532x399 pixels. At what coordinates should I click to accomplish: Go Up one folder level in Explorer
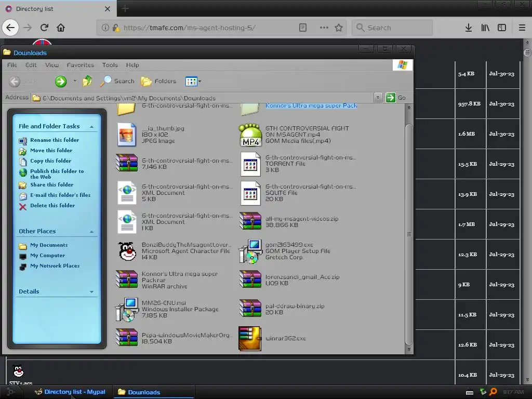pyautogui.click(x=87, y=81)
